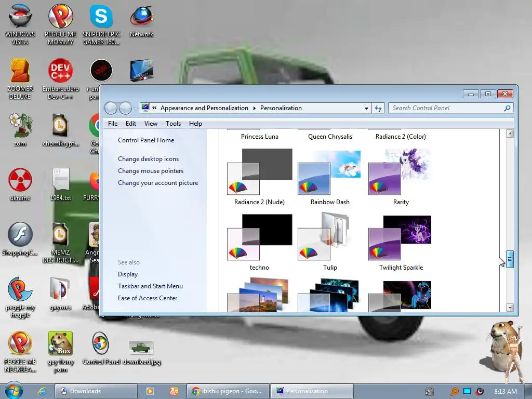This screenshot has width=532, height=399.
Task: Open the Edit menu
Action: pyautogui.click(x=130, y=124)
